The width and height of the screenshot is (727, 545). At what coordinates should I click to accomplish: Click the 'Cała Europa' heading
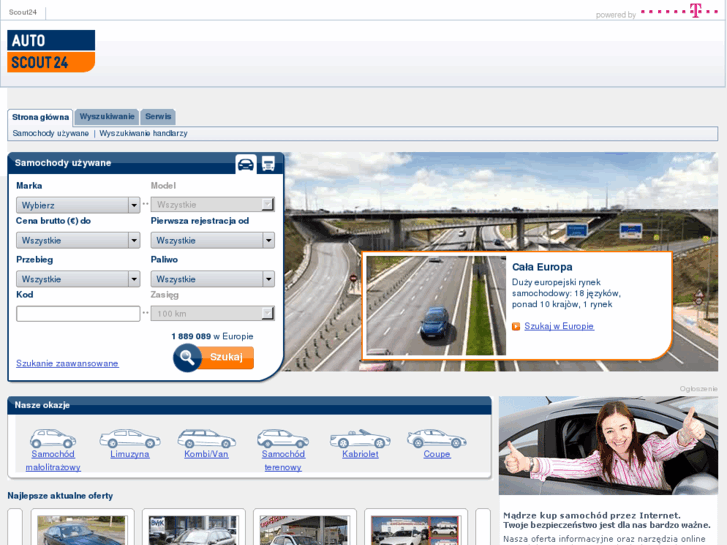click(542, 267)
